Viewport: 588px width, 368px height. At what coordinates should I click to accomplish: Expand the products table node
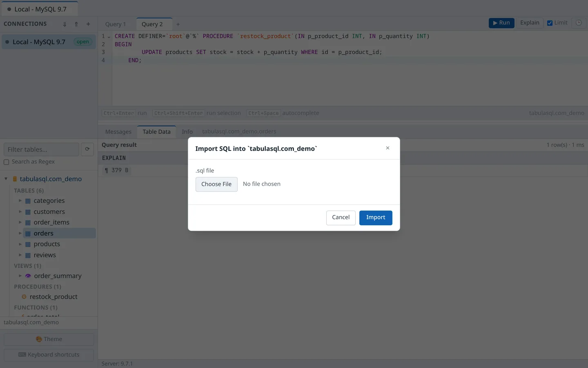(20, 244)
